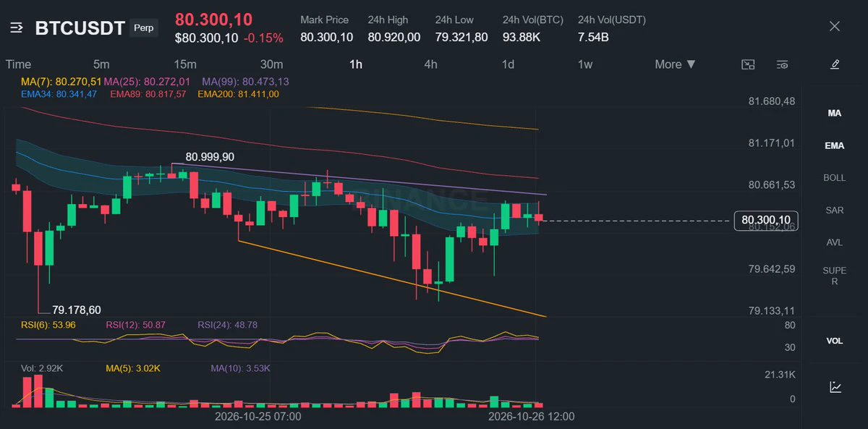
Task: Click the volume MA(10): 3.53K label
Action: [x=241, y=368]
